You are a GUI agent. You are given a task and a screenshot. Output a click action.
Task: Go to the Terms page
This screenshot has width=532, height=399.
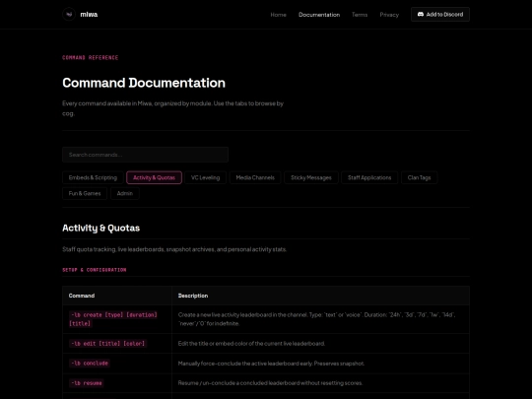tap(360, 15)
